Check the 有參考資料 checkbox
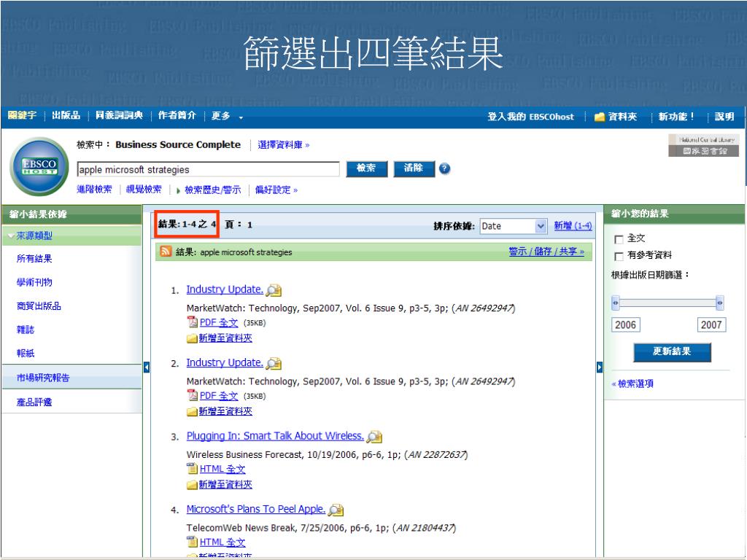 click(x=619, y=256)
